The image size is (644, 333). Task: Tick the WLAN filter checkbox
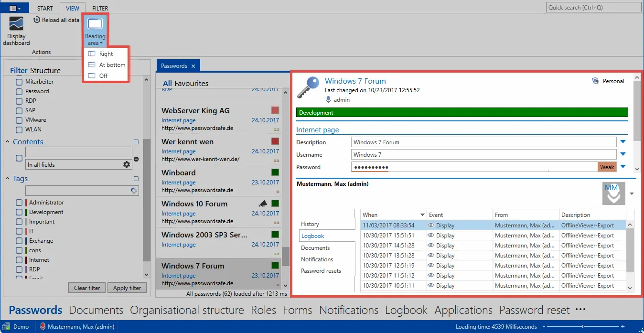[19, 129]
